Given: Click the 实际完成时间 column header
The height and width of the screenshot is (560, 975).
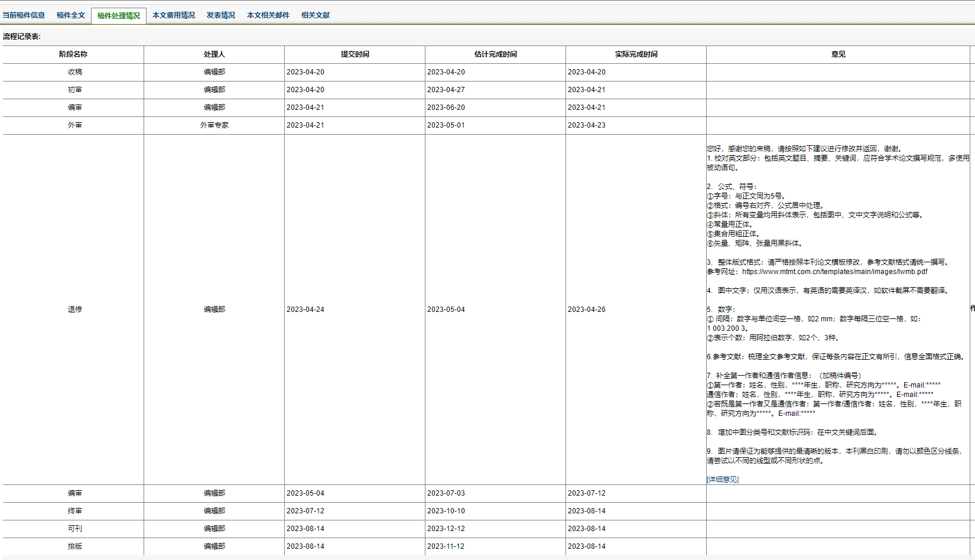Looking at the screenshot, I should [636, 54].
